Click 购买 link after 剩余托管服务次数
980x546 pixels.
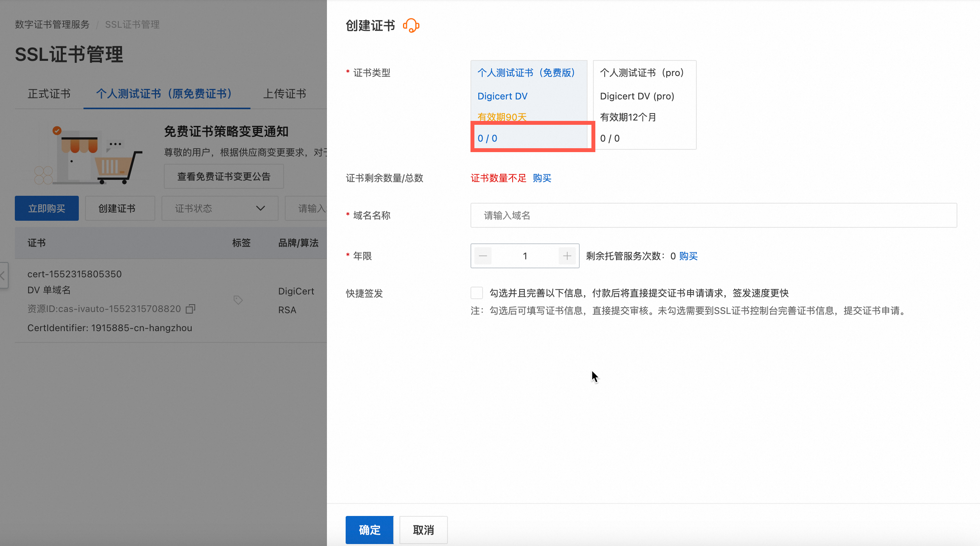689,256
